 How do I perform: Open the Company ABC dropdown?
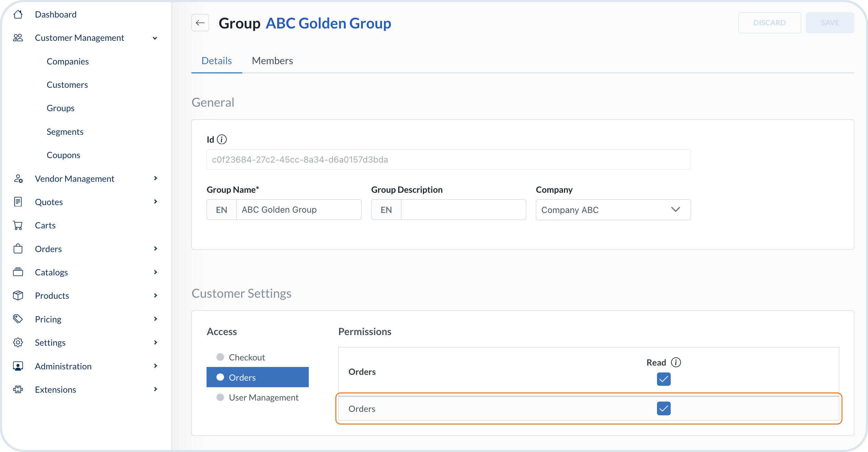tap(613, 210)
